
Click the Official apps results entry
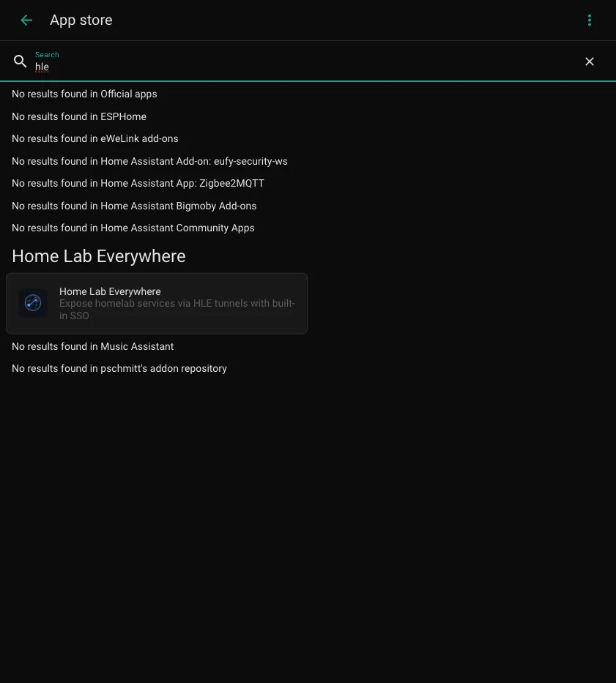coord(84,94)
